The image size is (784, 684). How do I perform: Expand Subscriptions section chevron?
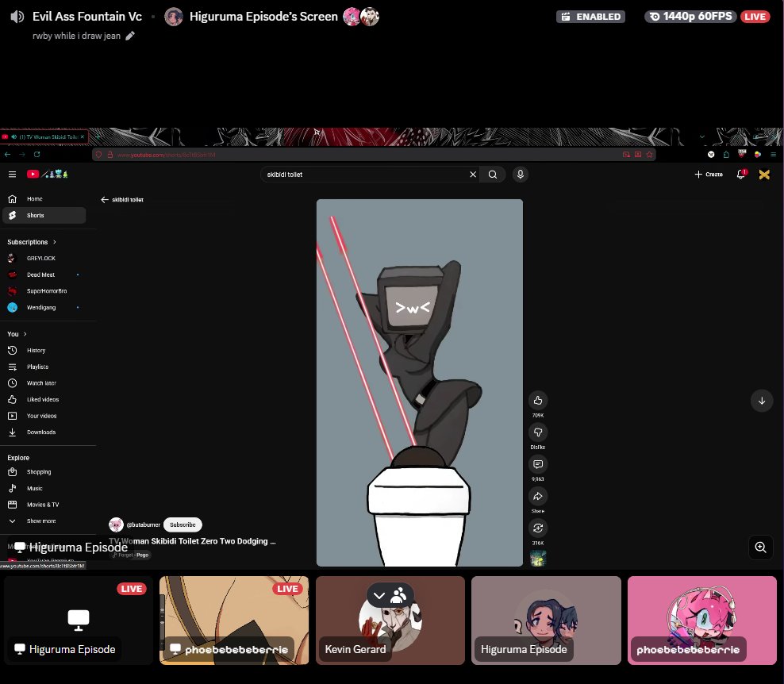[x=55, y=242]
